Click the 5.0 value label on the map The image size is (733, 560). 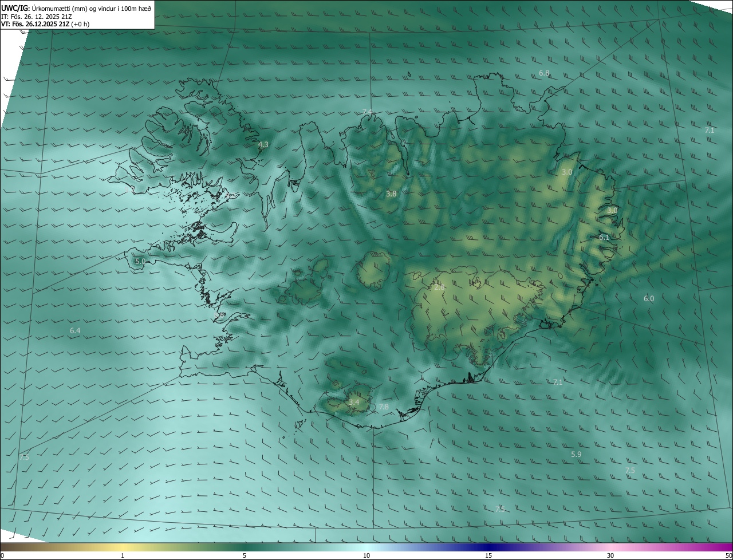pyautogui.click(x=140, y=261)
